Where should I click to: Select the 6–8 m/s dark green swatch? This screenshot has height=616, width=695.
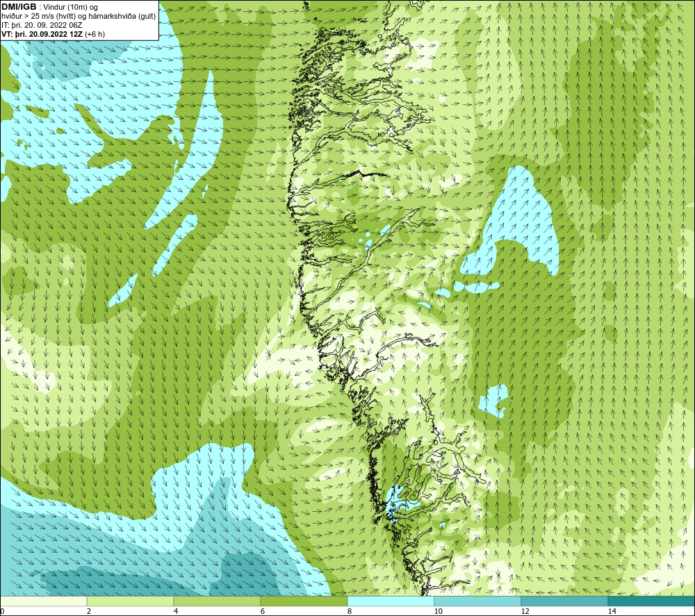(304, 601)
